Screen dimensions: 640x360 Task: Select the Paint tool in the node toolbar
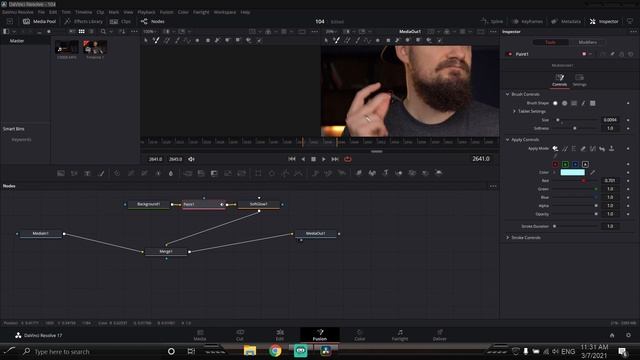coord(101,173)
